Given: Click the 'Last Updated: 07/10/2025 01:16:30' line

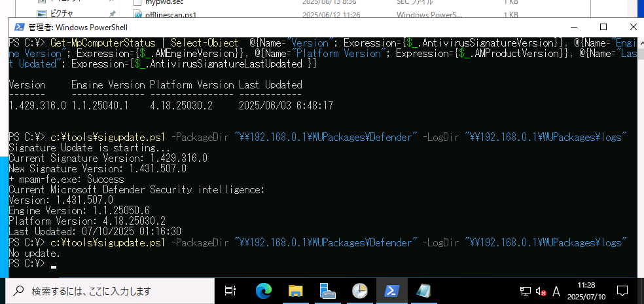Looking at the screenshot, I should tap(95, 231).
